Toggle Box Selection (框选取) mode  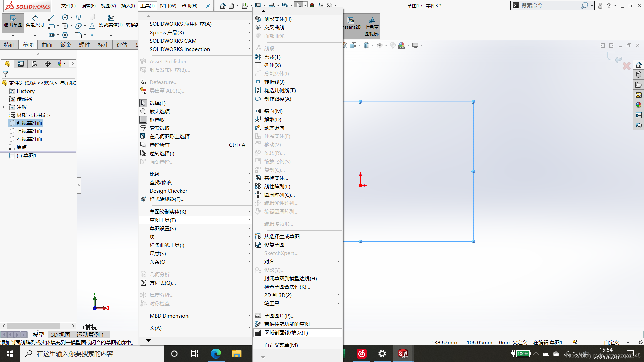(157, 120)
